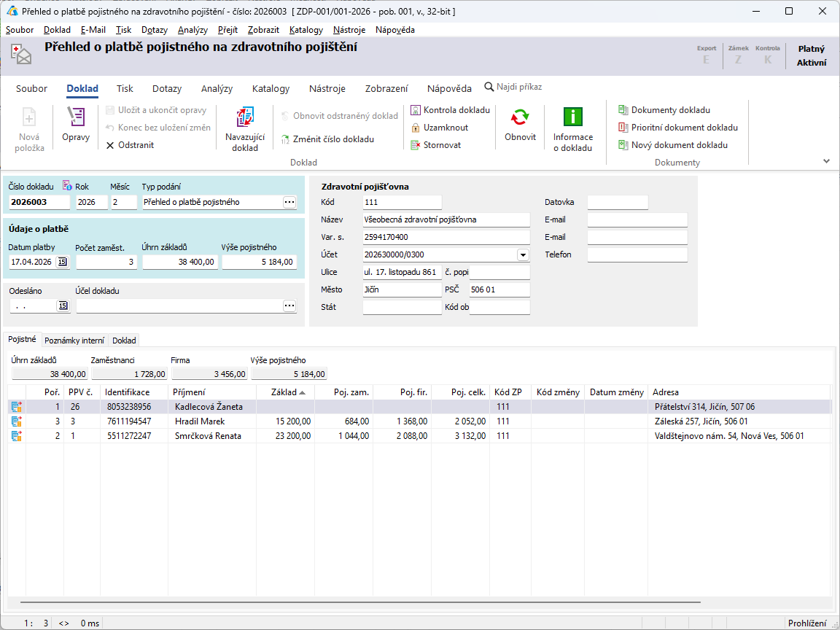840x630 pixels.
Task: Open calendar picker for Datum platby
Action: point(63,262)
